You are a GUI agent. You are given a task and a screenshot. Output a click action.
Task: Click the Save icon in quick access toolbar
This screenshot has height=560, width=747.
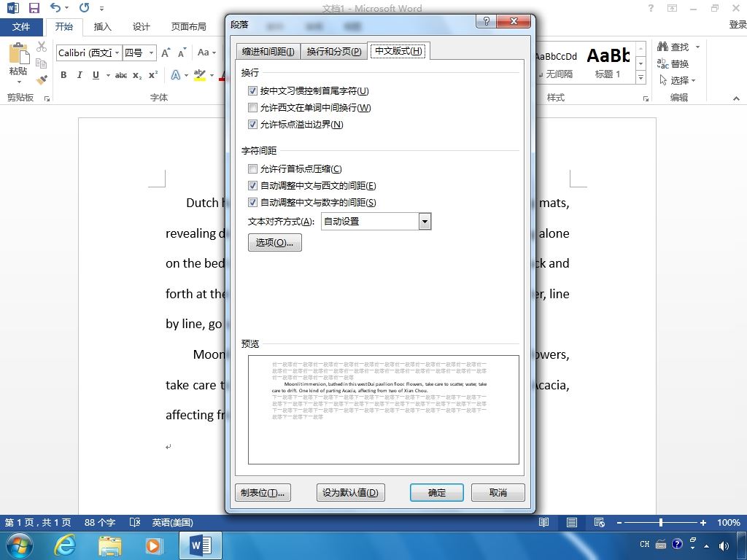pos(34,8)
